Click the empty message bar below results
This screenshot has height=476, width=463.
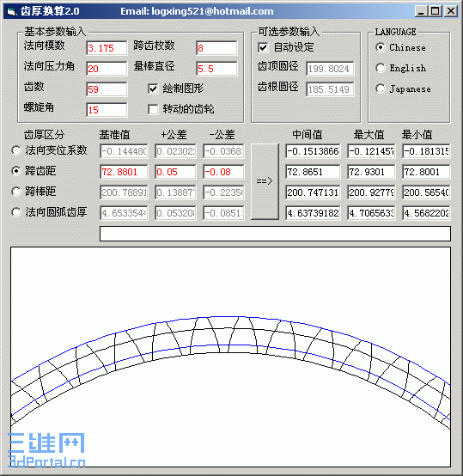(275, 234)
